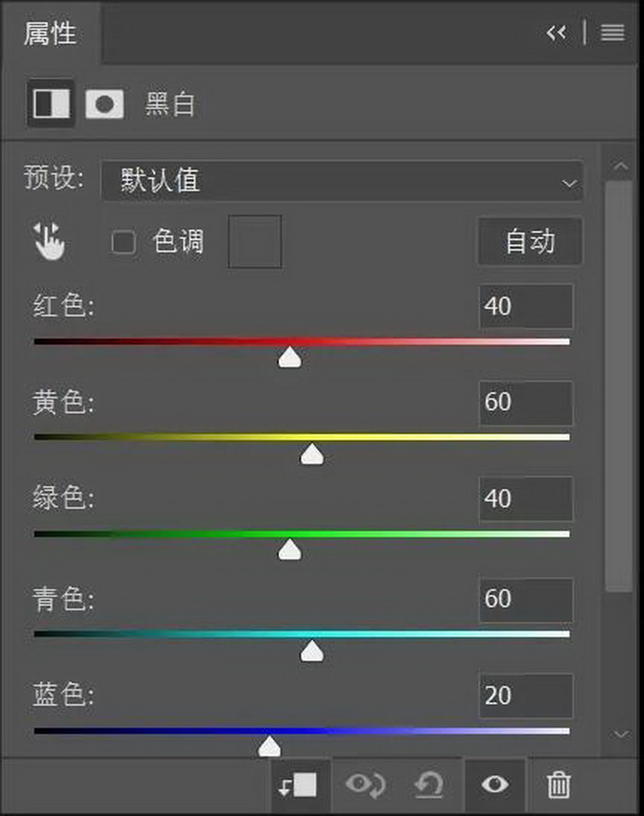Enable the 色调 tint checkbox
This screenshot has height=816, width=644.
[x=123, y=242]
